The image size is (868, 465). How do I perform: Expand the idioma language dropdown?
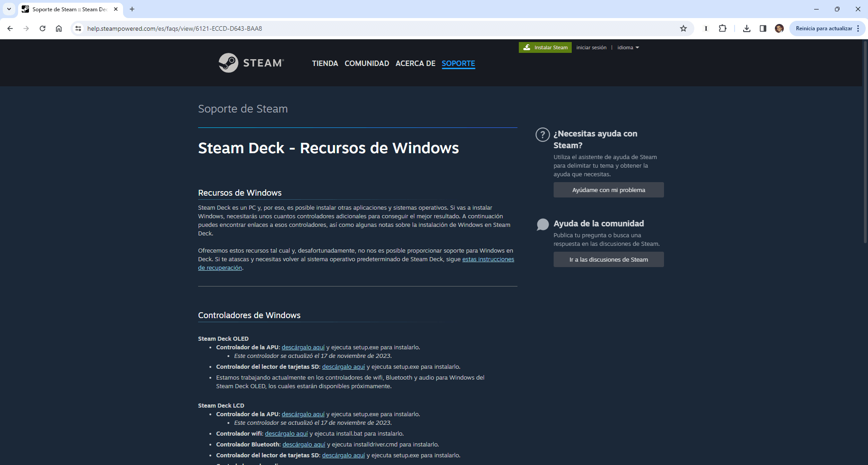[x=628, y=47]
